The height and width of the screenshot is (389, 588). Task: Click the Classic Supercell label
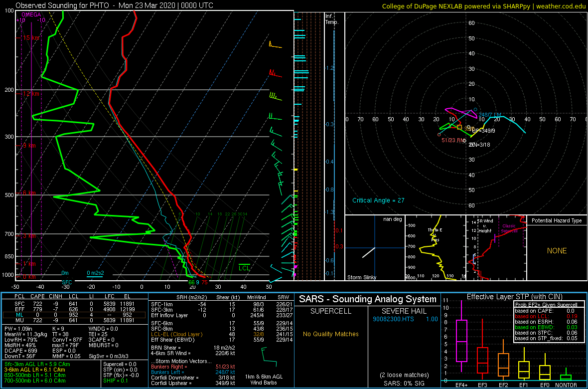(509, 228)
